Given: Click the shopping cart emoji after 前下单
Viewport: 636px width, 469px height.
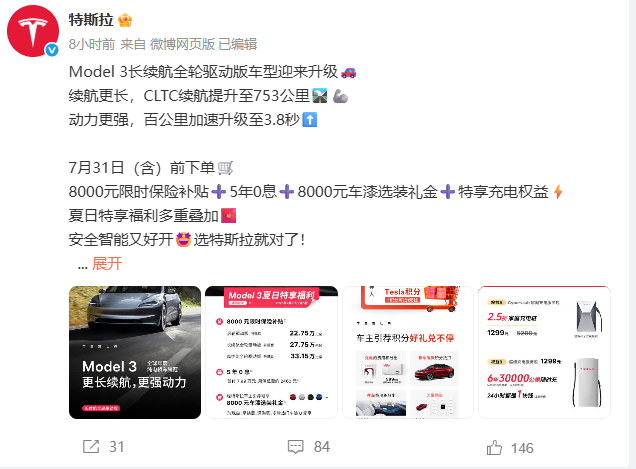Looking at the screenshot, I should [x=225, y=168].
